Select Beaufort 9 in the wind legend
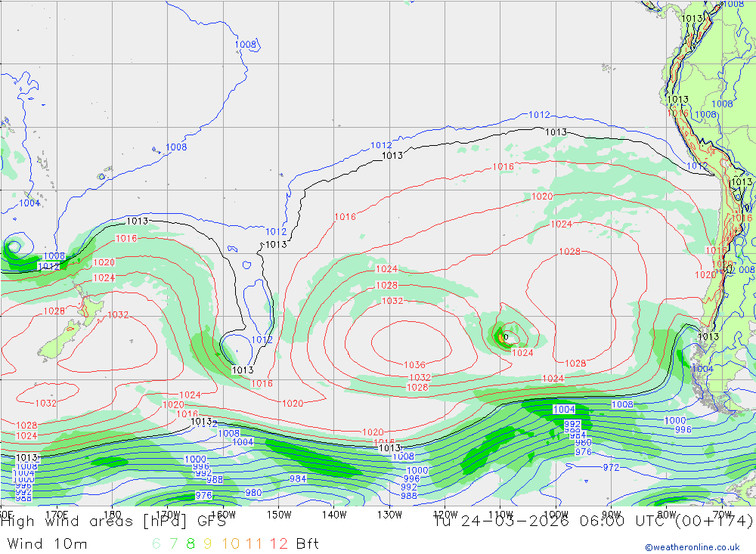This screenshot has width=756, height=554. (x=207, y=544)
